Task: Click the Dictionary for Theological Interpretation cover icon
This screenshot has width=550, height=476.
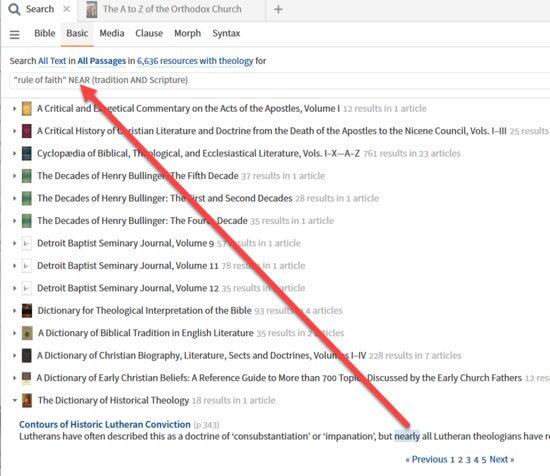Action: [27, 310]
